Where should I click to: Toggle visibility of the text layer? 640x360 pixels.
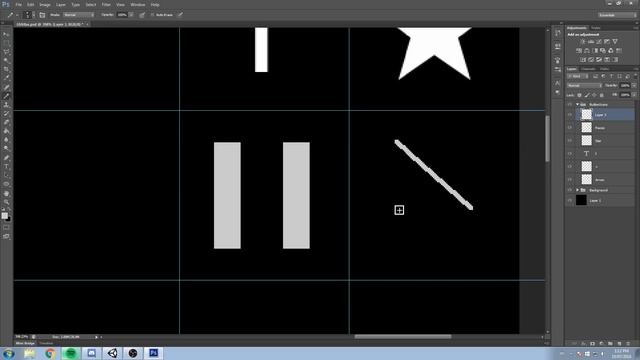(x=570, y=153)
